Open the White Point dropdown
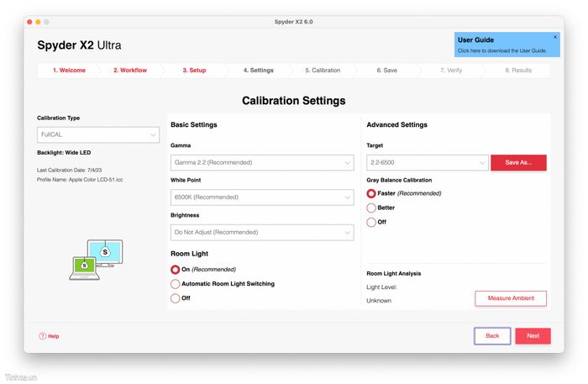This screenshot has height=384, width=588. [x=262, y=197]
